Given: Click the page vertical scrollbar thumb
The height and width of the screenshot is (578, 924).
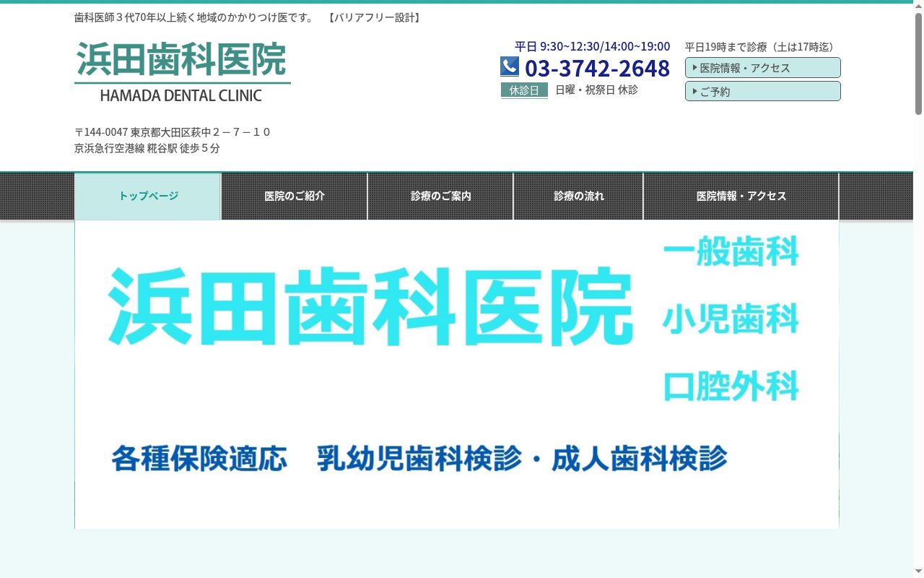Looking at the screenshot, I should pyautogui.click(x=918, y=64).
